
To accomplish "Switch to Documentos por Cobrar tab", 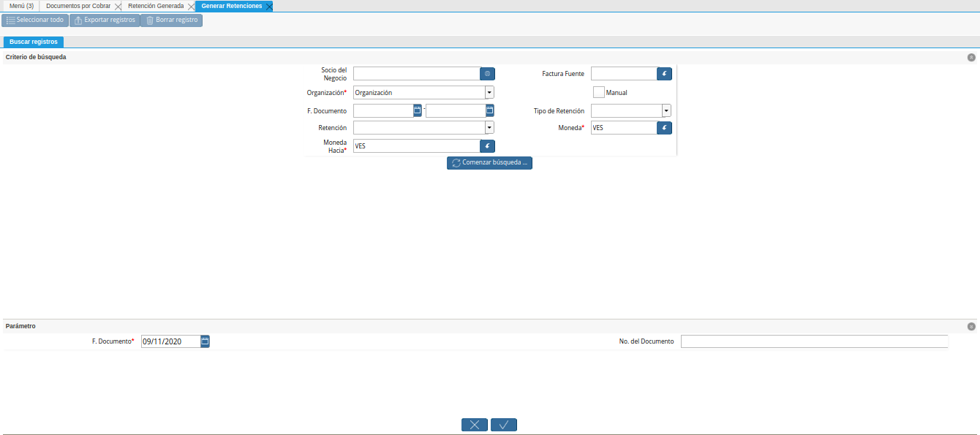I will tap(78, 6).
